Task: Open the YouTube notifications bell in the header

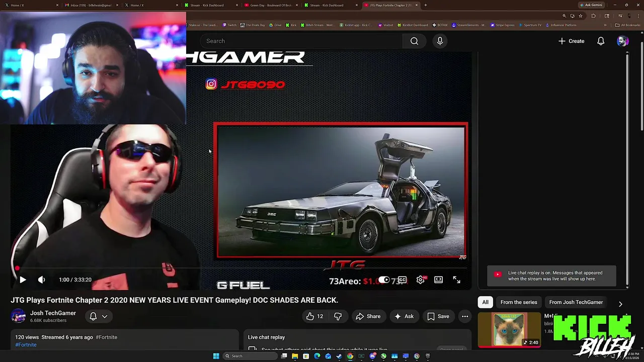Action: pos(601,41)
